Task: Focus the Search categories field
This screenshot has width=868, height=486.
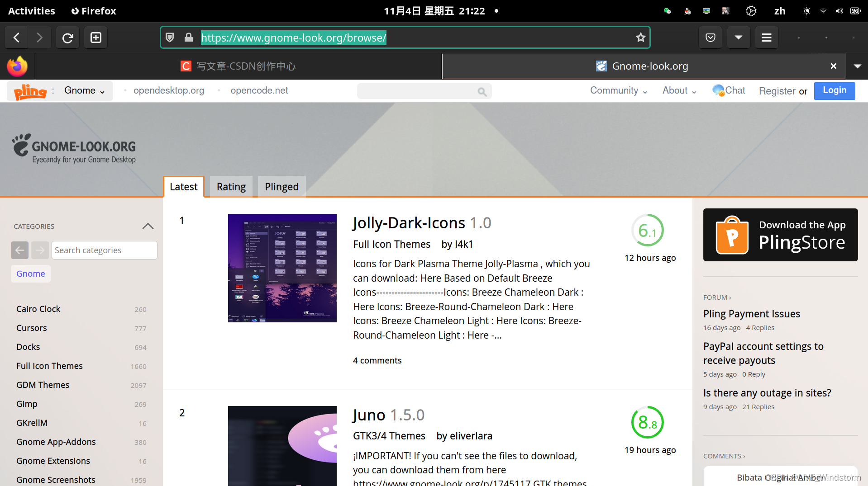Action: click(105, 250)
